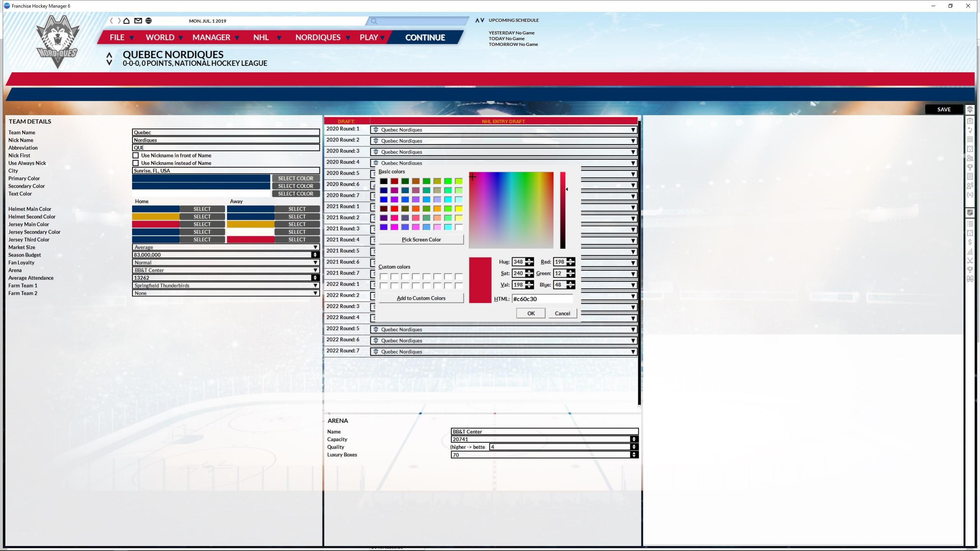Click the crossed hockey sticks sidebar icon
Screen dimensions: 980x551
point(970,261)
